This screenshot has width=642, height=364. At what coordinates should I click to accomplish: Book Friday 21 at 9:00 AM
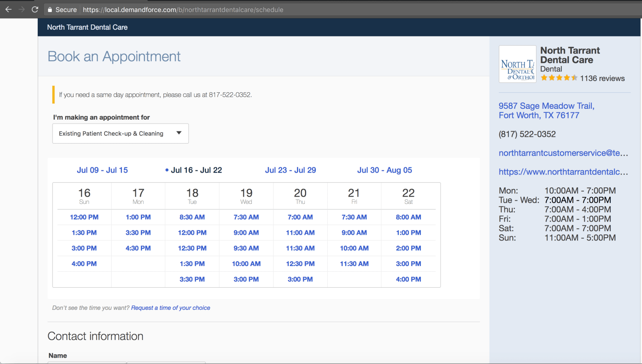coord(354,233)
